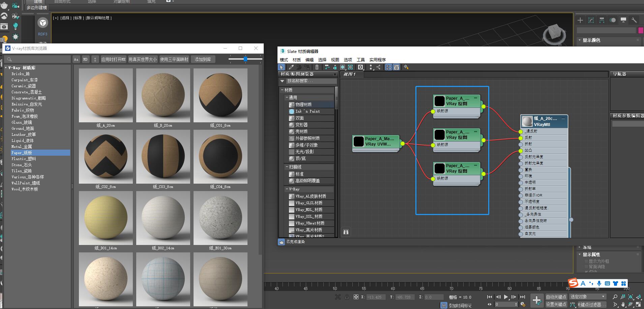Image resolution: width=644 pixels, height=309 pixels.
Task: Collapse the 材质 group in material browser
Action: coord(282,90)
